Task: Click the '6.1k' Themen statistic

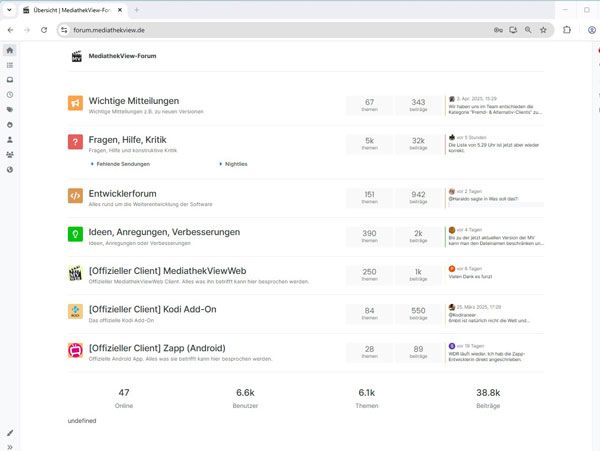Action: (367, 392)
